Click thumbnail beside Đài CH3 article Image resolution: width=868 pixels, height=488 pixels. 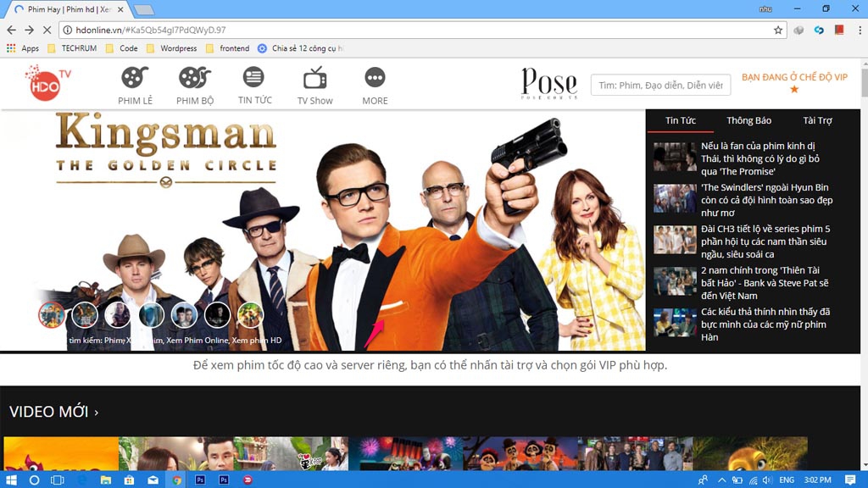point(675,240)
